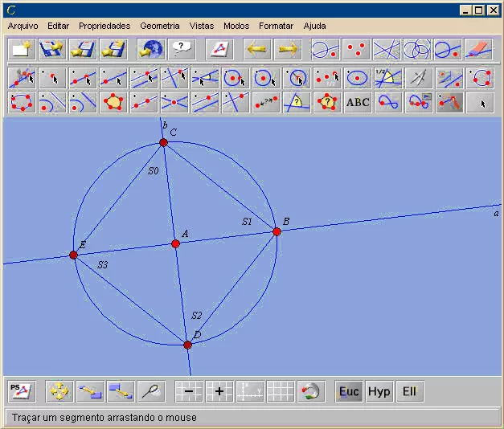Select the line through two points tool
The image size is (504, 429).
pos(83,78)
